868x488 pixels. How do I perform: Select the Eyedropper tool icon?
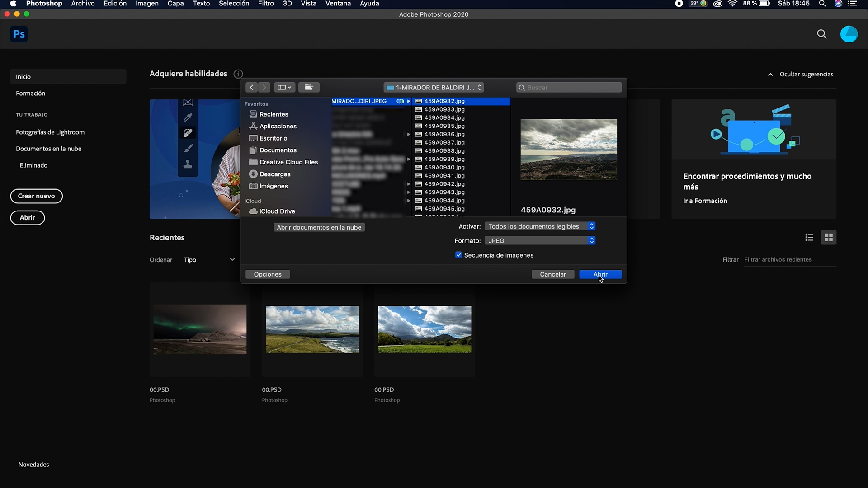188,117
